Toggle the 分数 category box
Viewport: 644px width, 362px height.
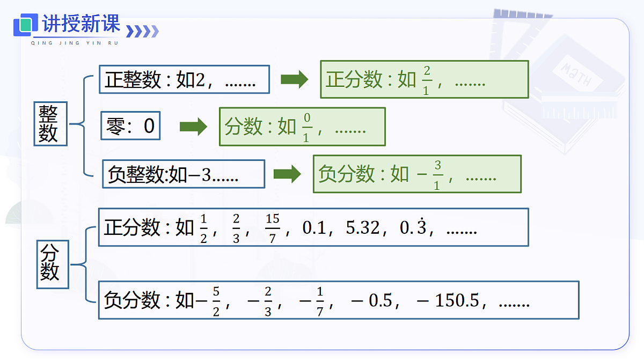click(x=53, y=264)
